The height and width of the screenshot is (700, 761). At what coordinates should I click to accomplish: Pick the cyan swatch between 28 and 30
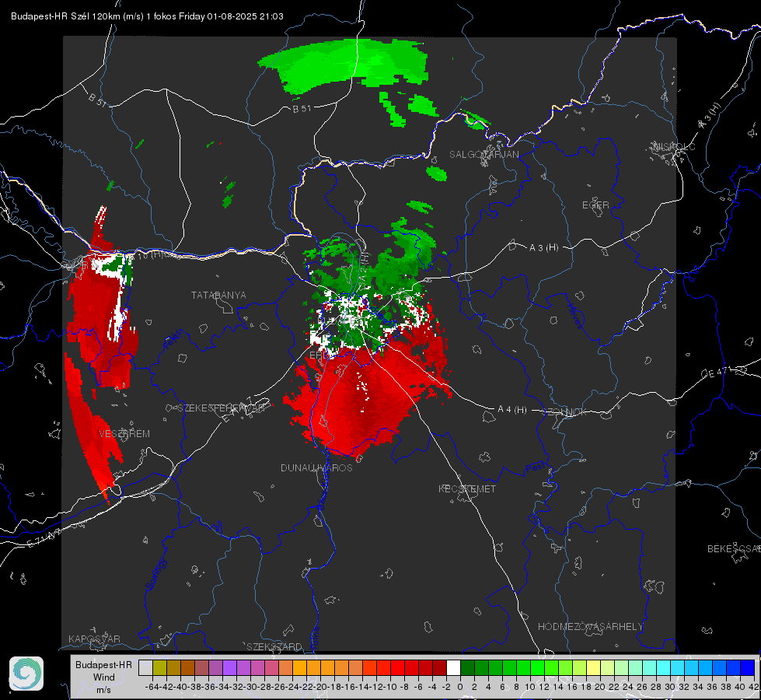663,667
